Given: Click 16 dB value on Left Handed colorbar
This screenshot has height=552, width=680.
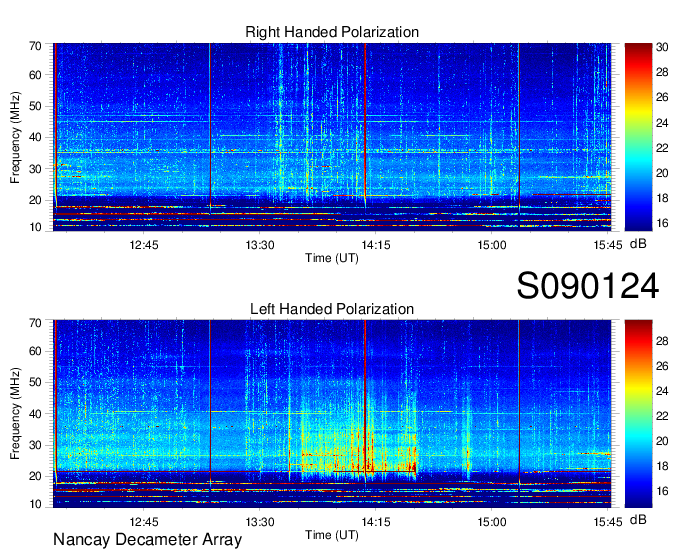Looking at the screenshot, I should 662,491.
